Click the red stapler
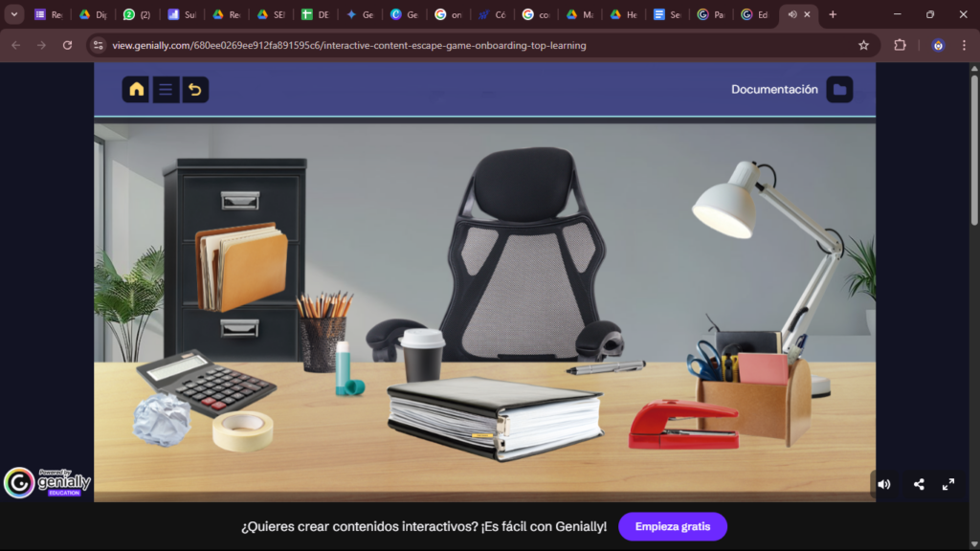 click(684, 426)
